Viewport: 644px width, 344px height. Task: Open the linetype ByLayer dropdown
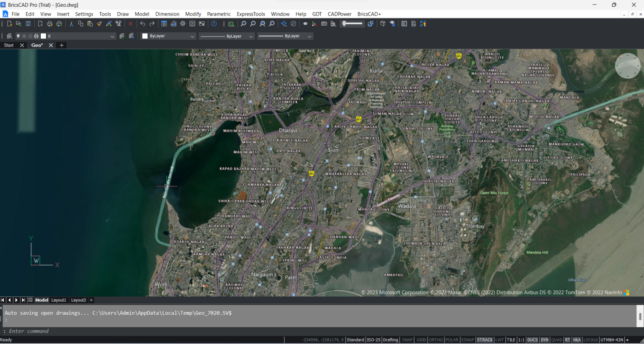pyautogui.click(x=250, y=36)
